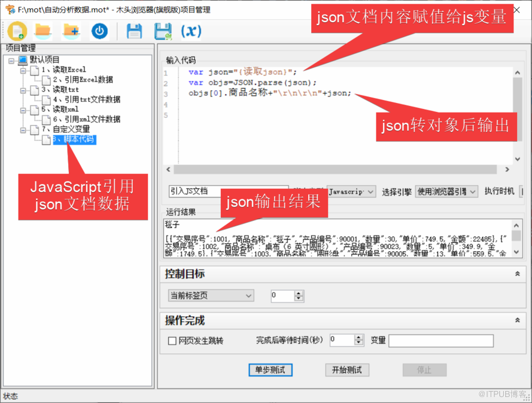The height and width of the screenshot is (403, 532).
Task: Click the app icon in title bar
Action: (10, 10)
